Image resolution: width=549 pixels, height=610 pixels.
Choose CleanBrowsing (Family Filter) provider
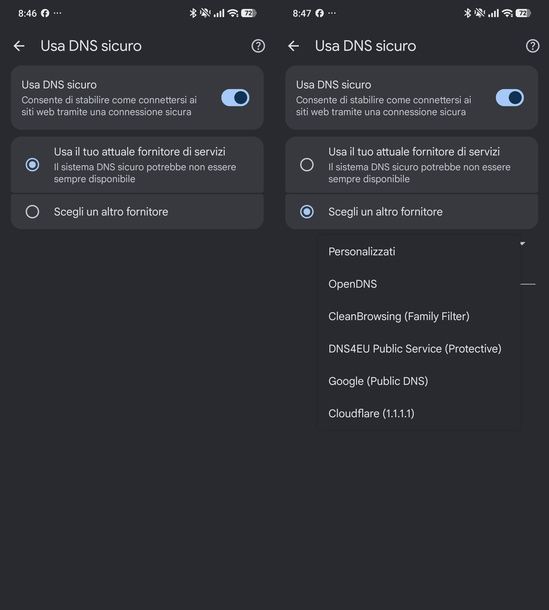[x=419, y=316]
